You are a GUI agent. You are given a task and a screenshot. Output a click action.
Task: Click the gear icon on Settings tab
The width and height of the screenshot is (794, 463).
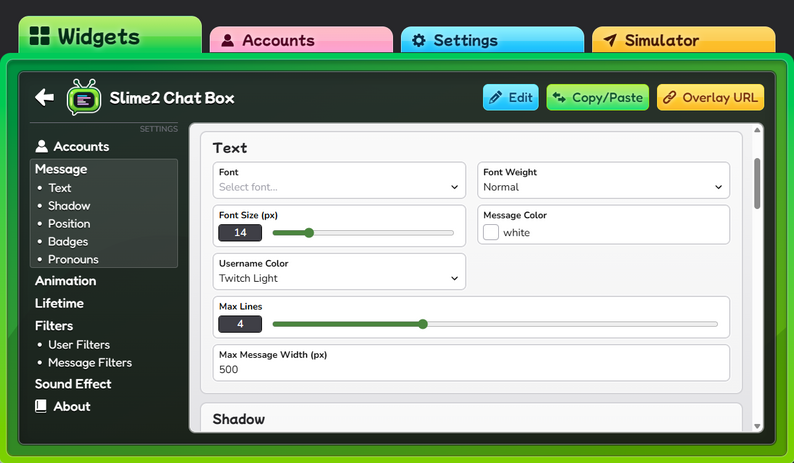click(419, 40)
